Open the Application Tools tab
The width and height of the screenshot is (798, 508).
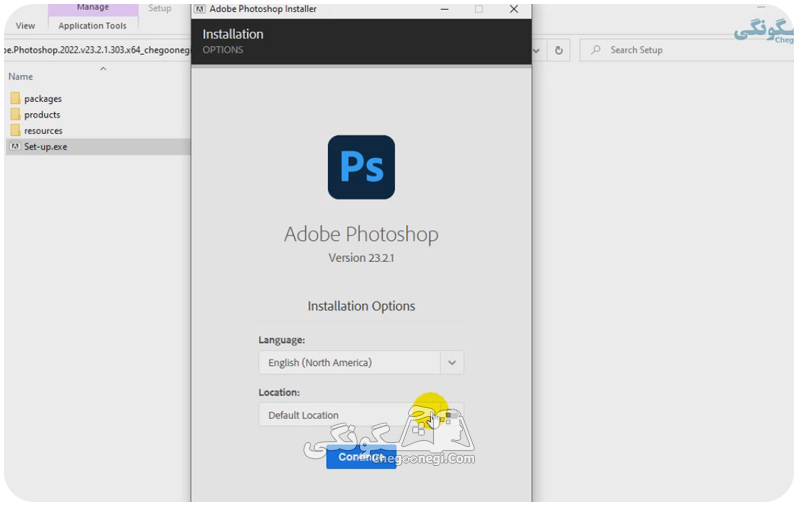coord(92,25)
